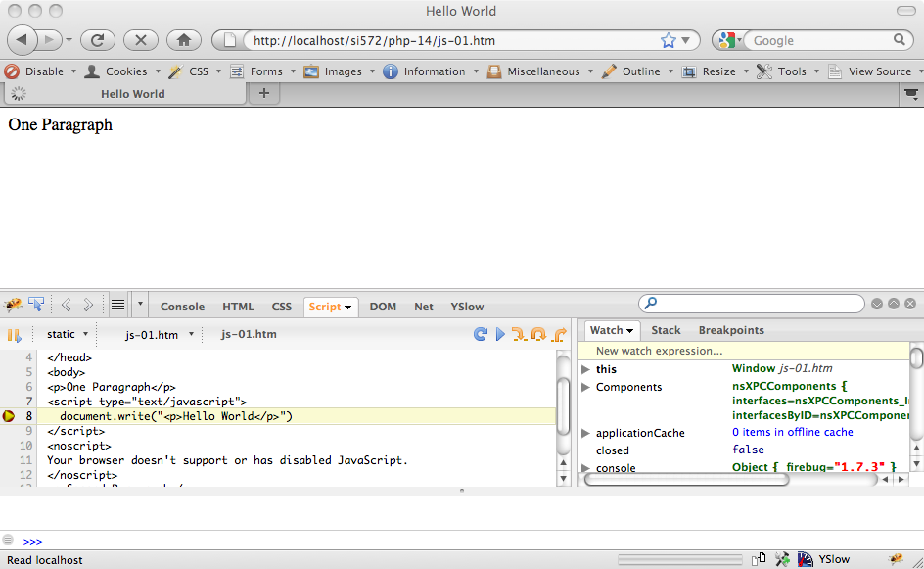
Task: Expand the 'this' watch entry
Action: pos(585,369)
